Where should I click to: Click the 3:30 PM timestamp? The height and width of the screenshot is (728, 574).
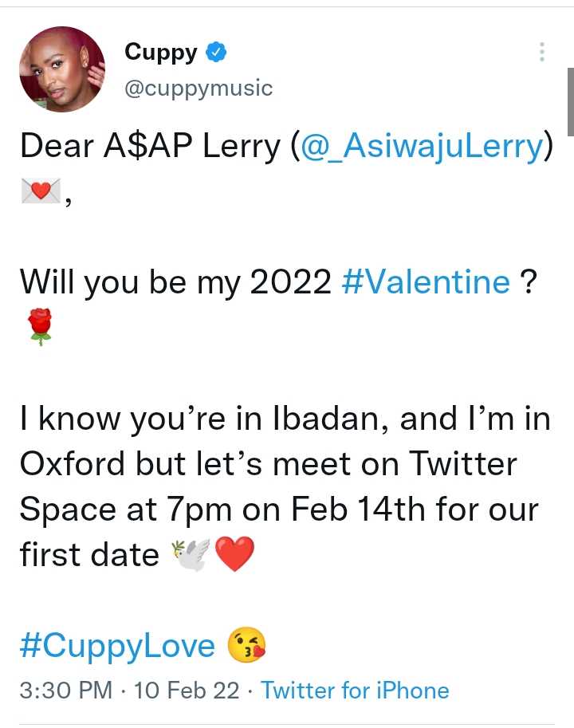point(65,690)
